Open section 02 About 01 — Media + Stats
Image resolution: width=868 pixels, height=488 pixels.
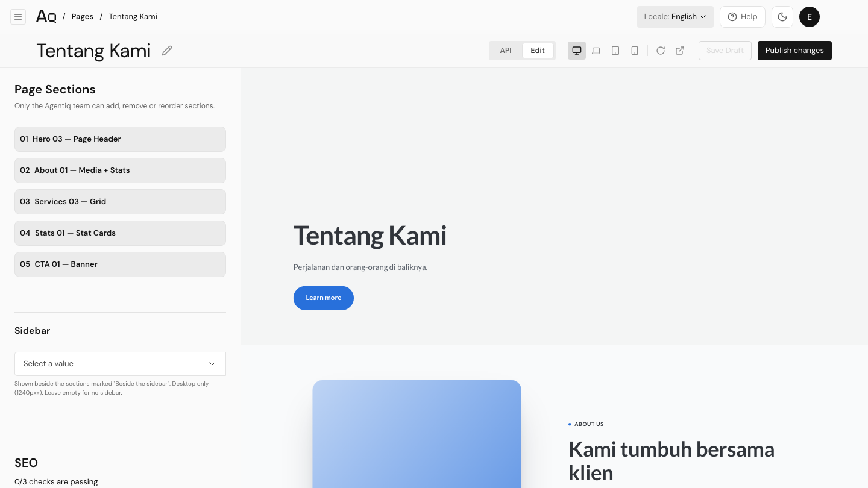[120, 170]
